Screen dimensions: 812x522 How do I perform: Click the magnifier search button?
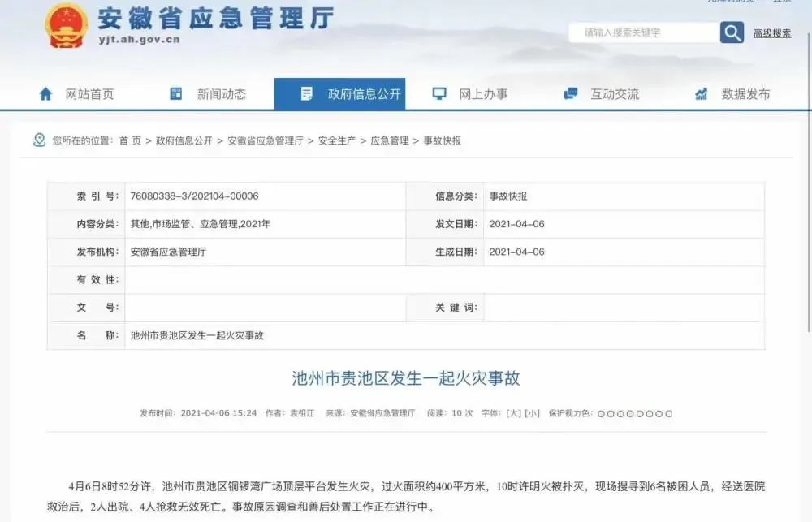pos(732,32)
